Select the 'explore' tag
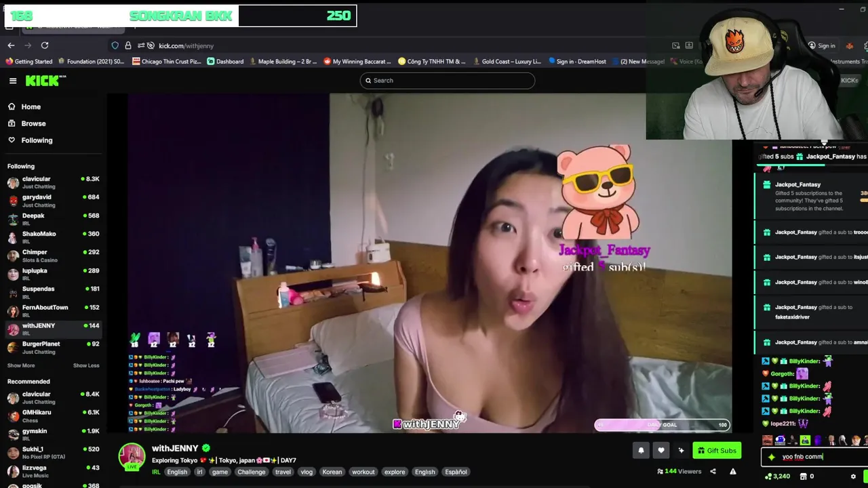 click(x=395, y=472)
